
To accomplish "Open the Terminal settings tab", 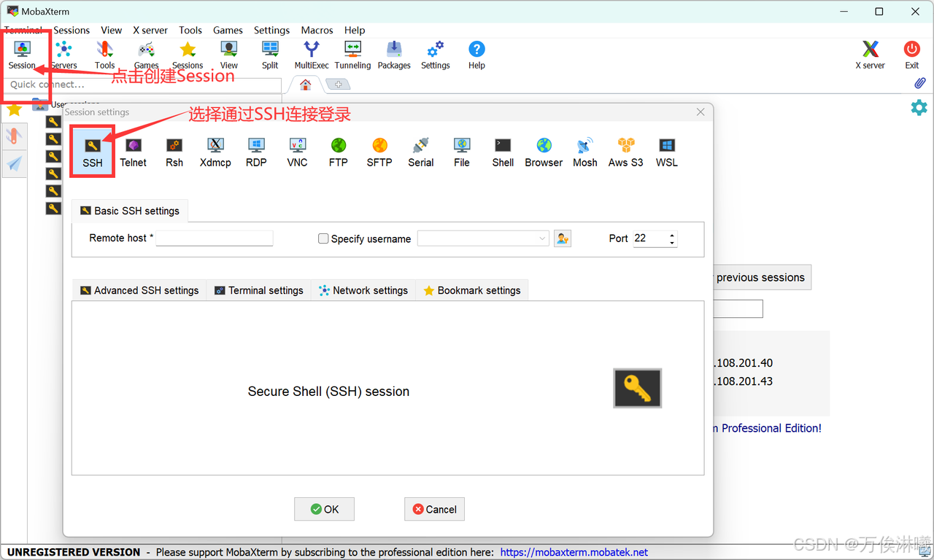I will click(259, 290).
